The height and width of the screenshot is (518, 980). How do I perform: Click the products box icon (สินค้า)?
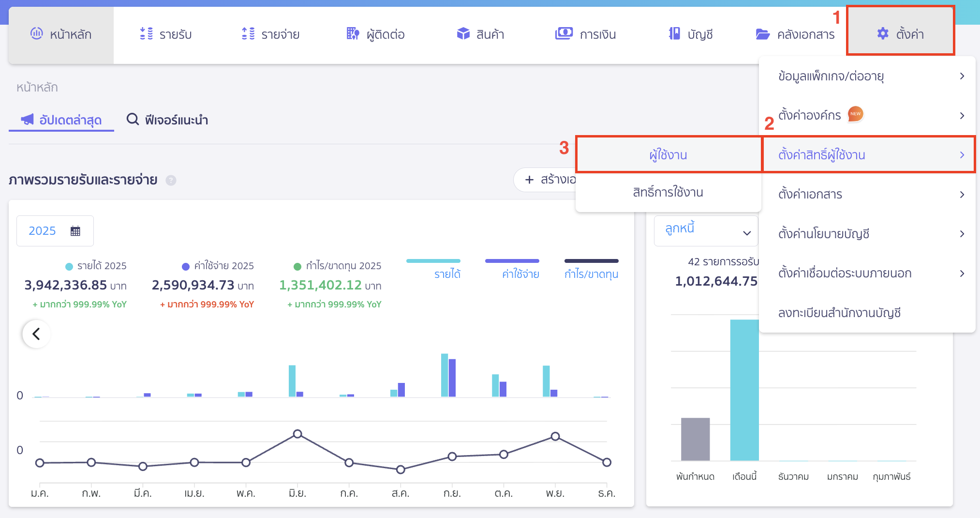463,34
